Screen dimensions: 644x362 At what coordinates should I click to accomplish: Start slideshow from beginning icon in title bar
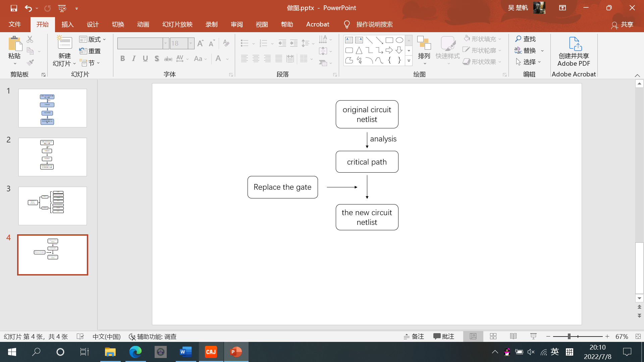click(62, 8)
